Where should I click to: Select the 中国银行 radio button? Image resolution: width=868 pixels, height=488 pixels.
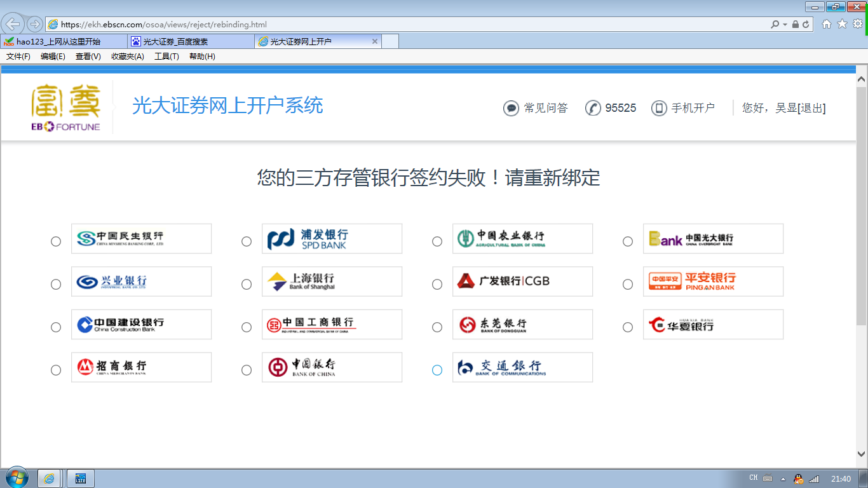click(247, 370)
